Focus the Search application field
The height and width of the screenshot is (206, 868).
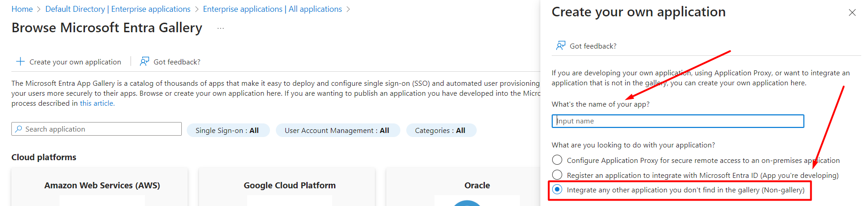tap(96, 129)
